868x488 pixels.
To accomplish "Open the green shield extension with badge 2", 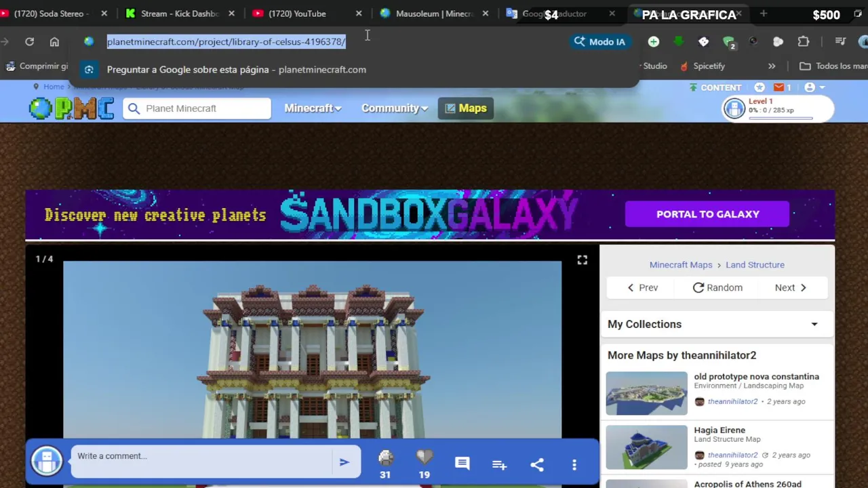I will click(729, 42).
